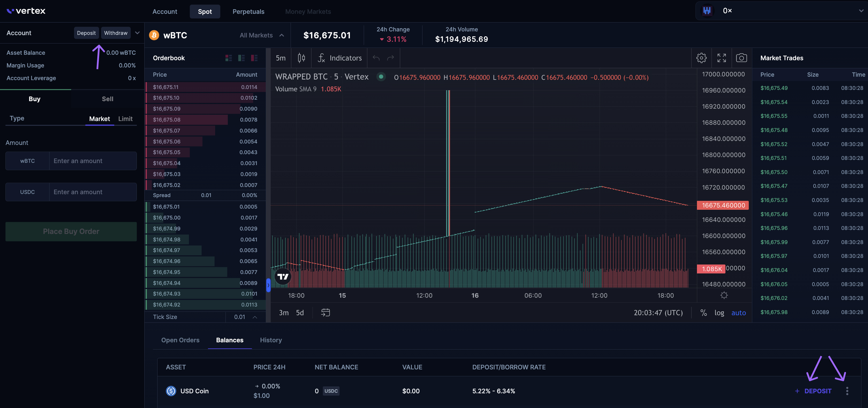Image resolution: width=868 pixels, height=408 pixels.
Task: Open the Perpetuals nav tab
Action: click(248, 12)
